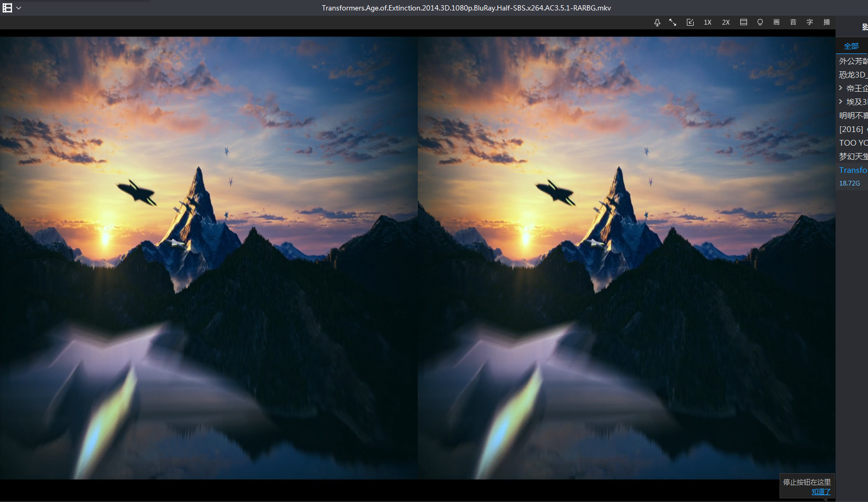Screen dimensions: 868x502
Task: Play the 梦幻天堂 playlist item
Action: (x=852, y=157)
